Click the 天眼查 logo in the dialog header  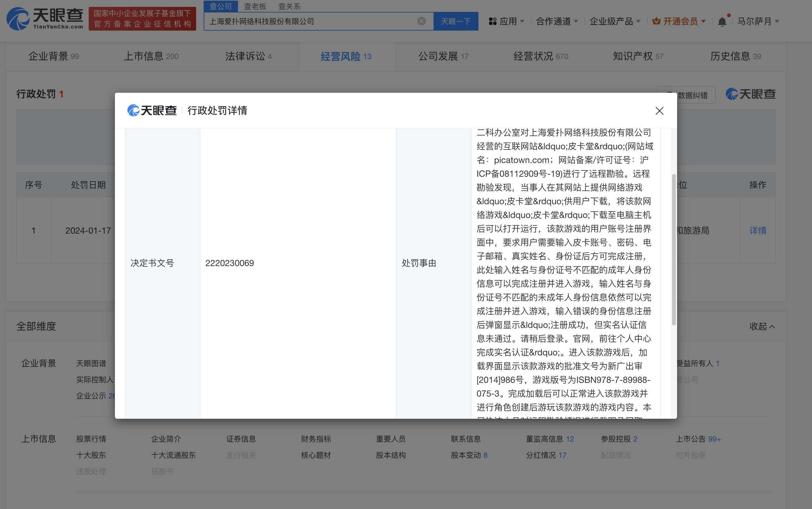[152, 111]
